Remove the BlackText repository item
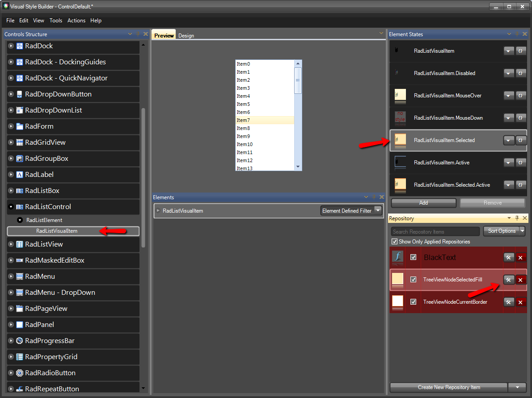532x398 pixels. click(520, 258)
